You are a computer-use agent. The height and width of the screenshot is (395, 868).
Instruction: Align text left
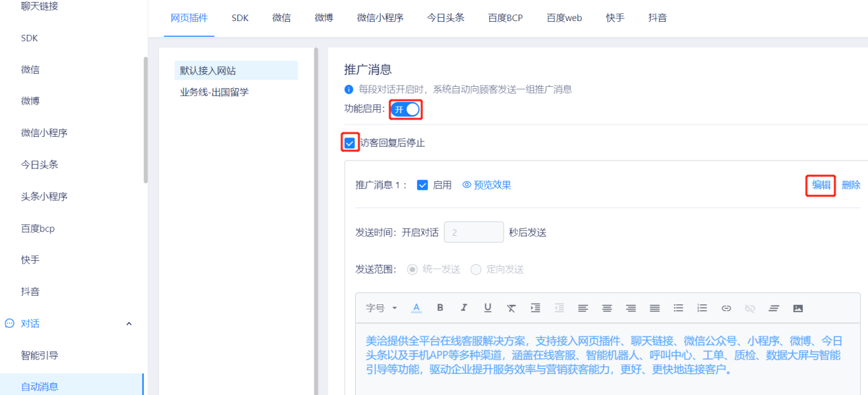[583, 308]
